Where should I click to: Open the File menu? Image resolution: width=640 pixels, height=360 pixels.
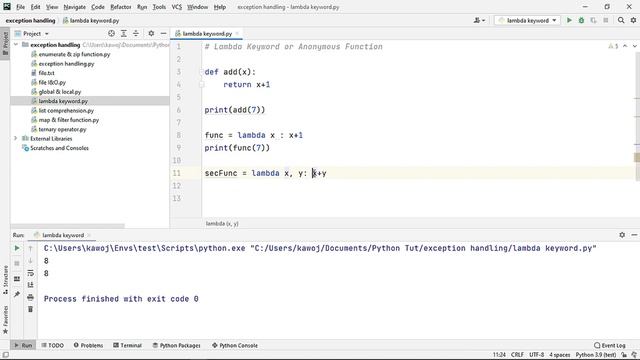tap(20, 7)
